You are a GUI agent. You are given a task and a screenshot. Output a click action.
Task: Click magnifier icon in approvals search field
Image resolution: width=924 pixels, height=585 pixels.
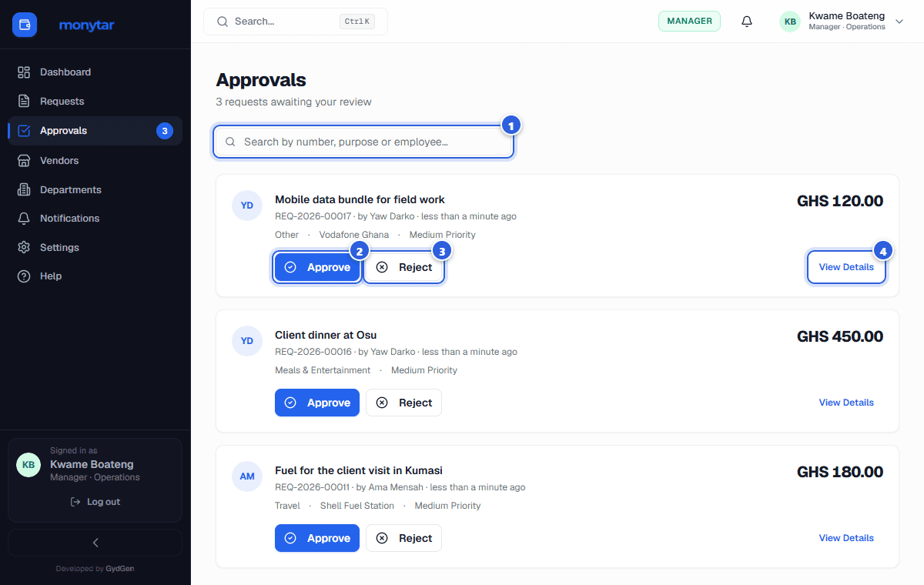230,142
